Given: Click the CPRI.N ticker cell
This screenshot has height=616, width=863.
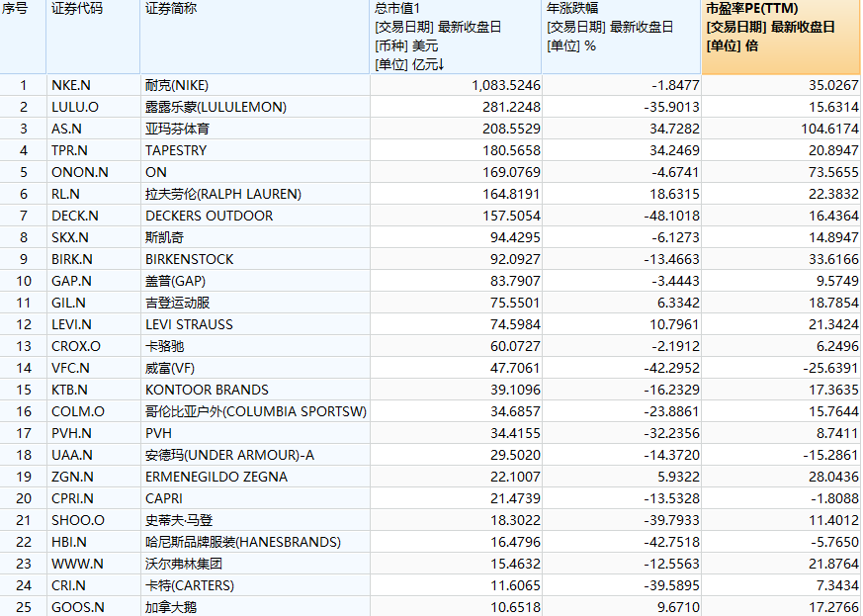Looking at the screenshot, I should tap(94, 498).
